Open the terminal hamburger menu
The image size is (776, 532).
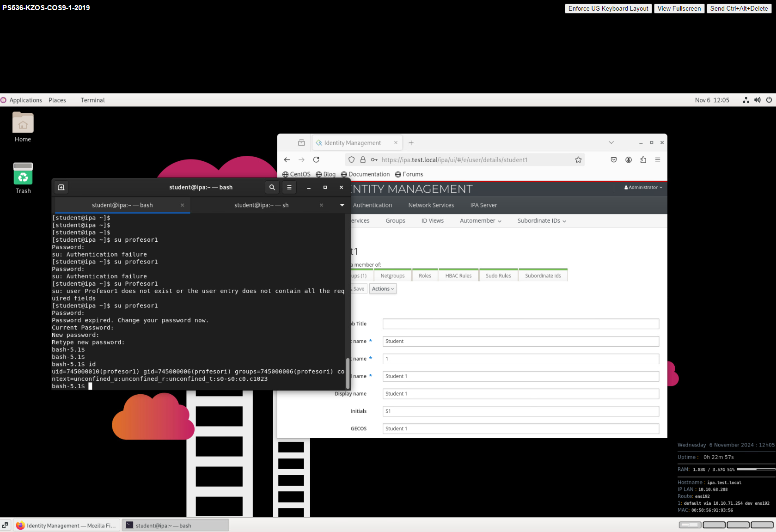(289, 187)
